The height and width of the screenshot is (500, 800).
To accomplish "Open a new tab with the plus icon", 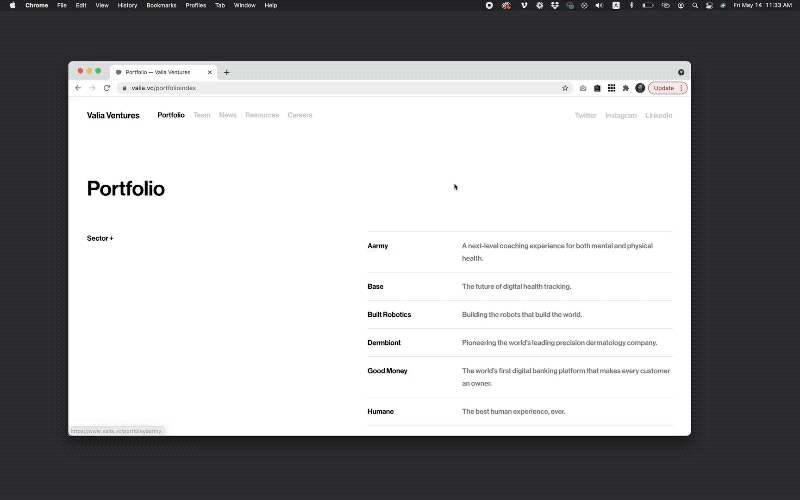I will point(227,72).
